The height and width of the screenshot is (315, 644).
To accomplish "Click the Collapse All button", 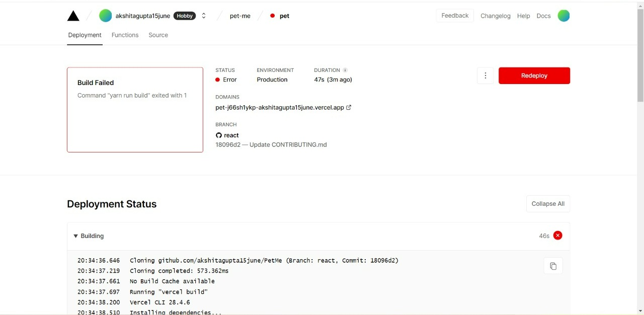I will click(548, 204).
